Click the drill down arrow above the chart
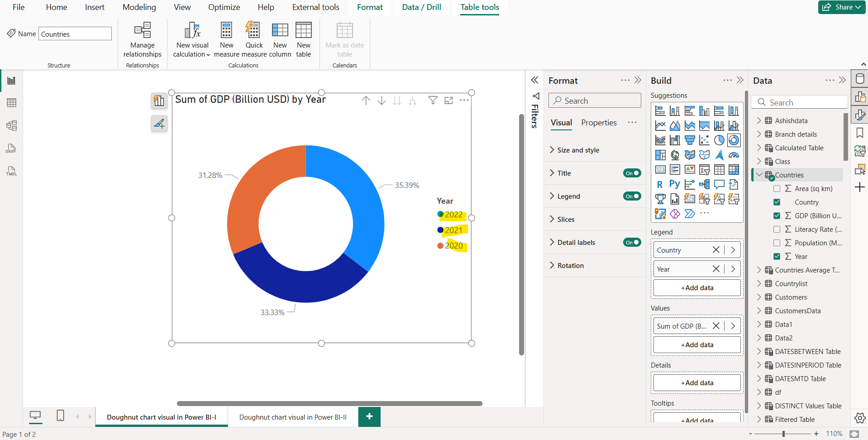The height and width of the screenshot is (440, 868). 382,100
